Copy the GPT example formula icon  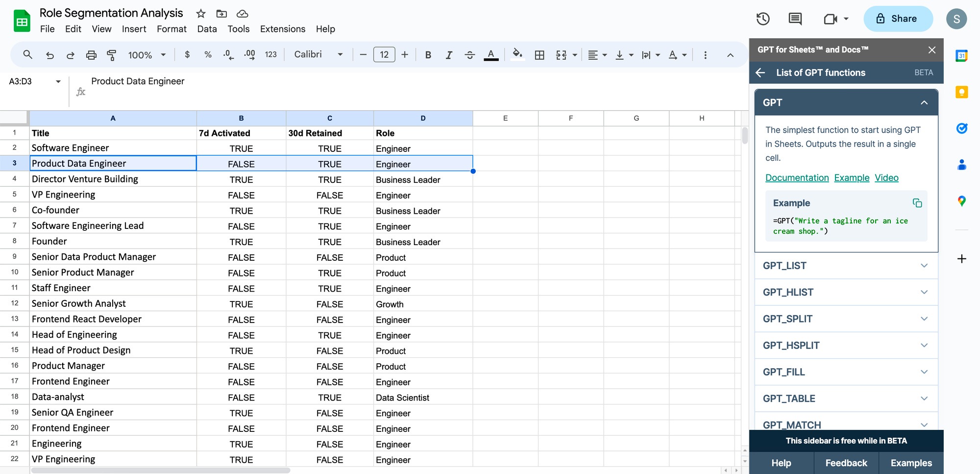pos(917,203)
